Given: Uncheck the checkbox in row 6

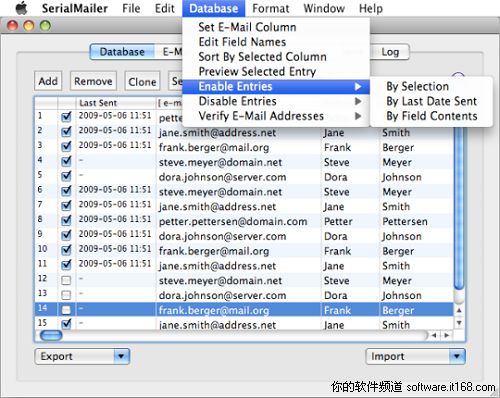Looking at the screenshot, I should (x=66, y=190).
